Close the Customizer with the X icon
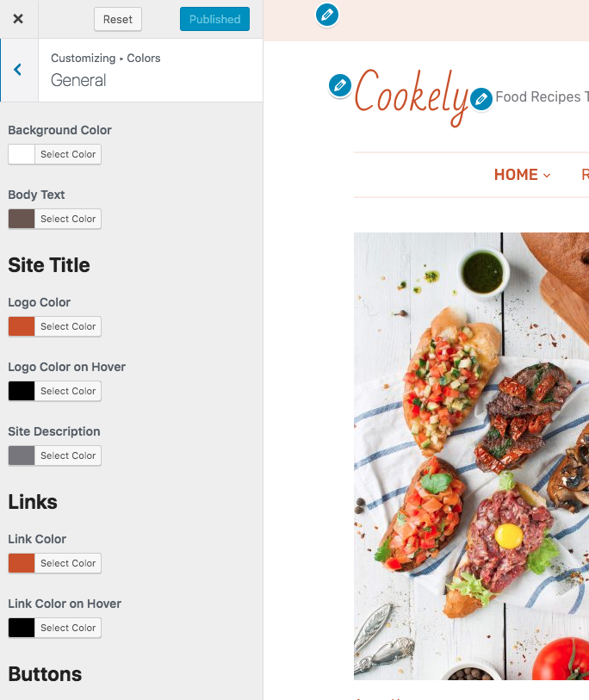589x700 pixels. [x=18, y=19]
